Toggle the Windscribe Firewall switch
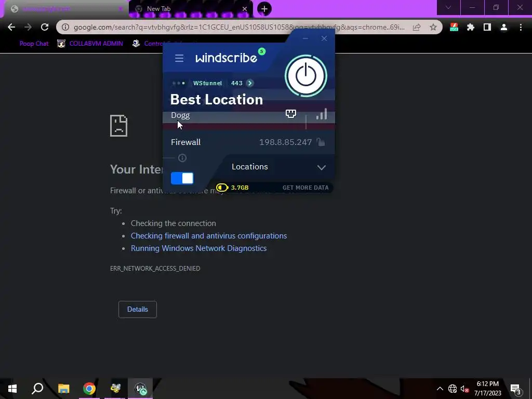 (x=182, y=178)
